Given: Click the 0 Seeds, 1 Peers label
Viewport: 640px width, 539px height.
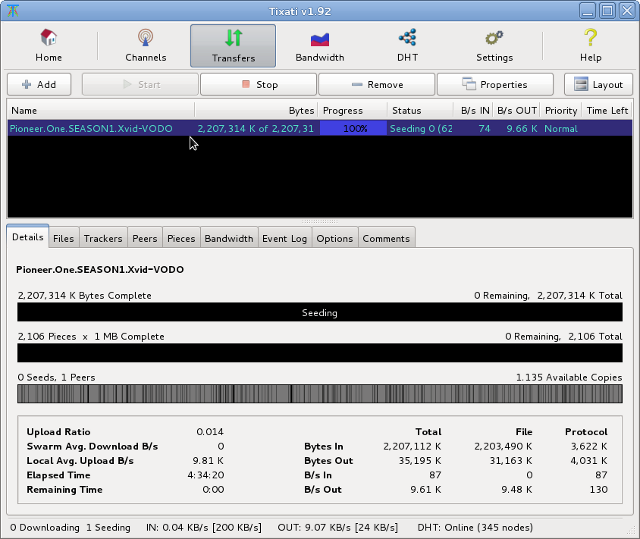Looking at the screenshot, I should pyautogui.click(x=56, y=377).
